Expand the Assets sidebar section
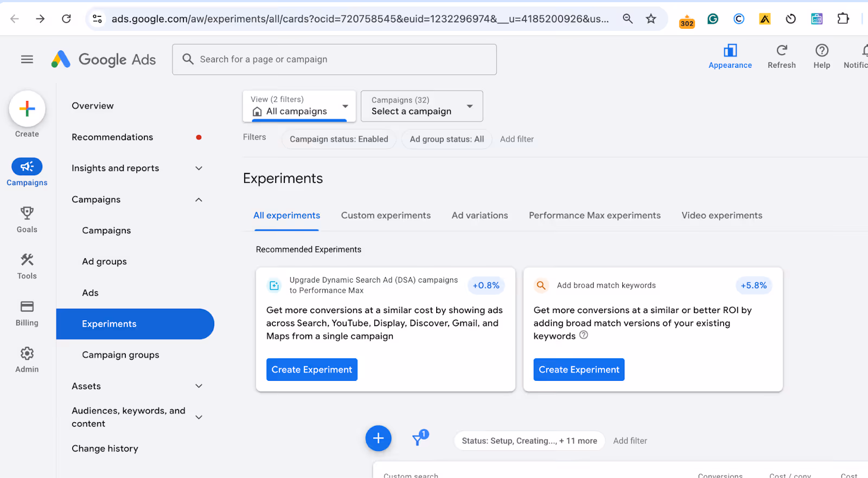 199,386
